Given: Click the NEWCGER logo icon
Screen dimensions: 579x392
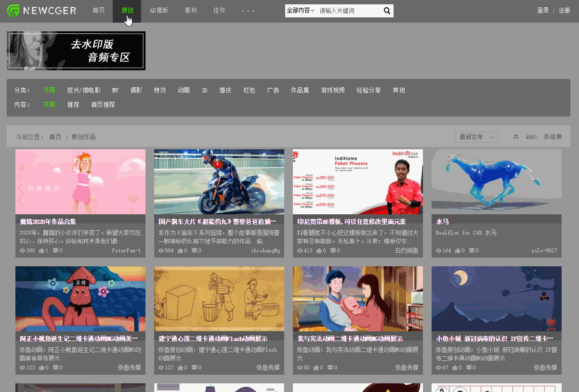Looking at the screenshot, I should click(13, 11).
